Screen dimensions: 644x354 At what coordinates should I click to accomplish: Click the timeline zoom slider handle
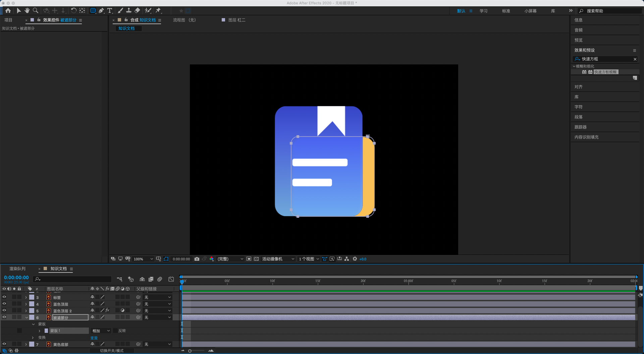click(x=190, y=351)
